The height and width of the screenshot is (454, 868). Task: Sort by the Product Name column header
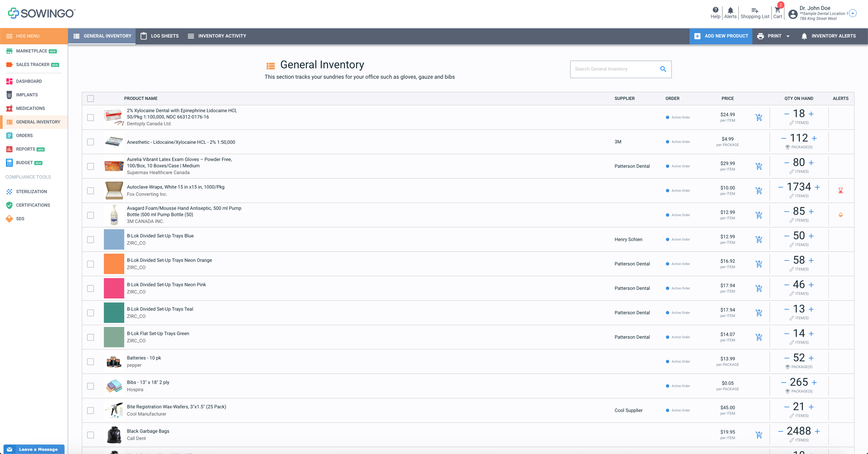pos(141,98)
